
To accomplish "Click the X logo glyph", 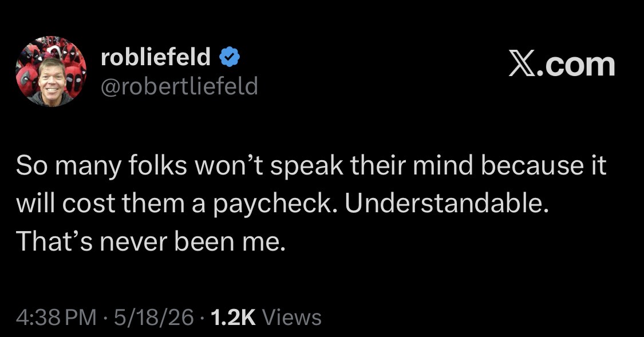I will click(521, 65).
